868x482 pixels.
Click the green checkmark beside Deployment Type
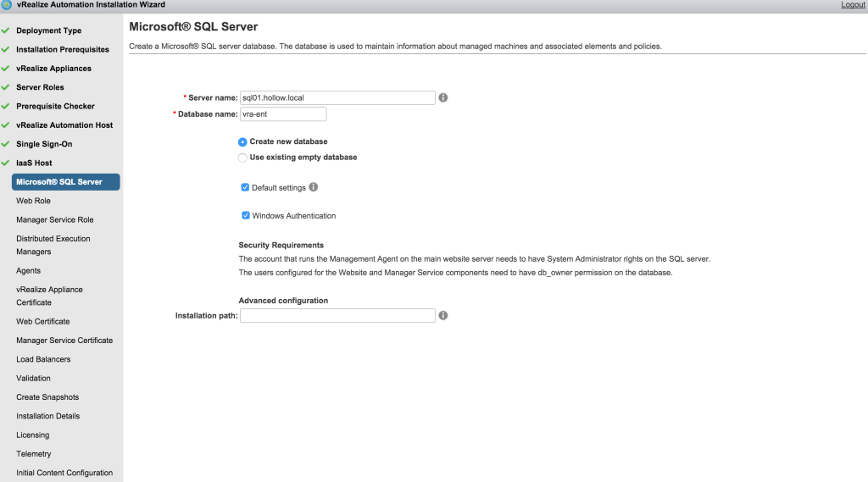click(6, 30)
